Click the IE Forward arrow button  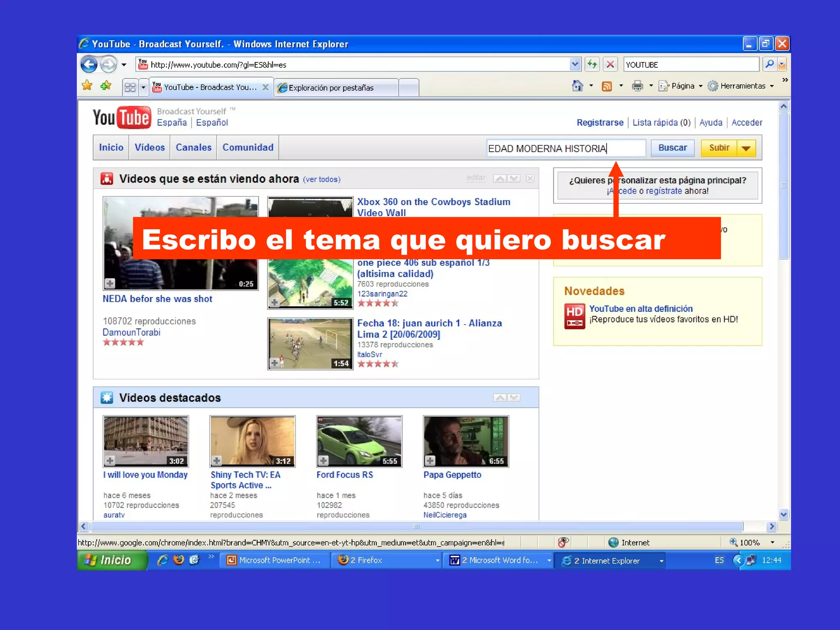[x=108, y=64]
